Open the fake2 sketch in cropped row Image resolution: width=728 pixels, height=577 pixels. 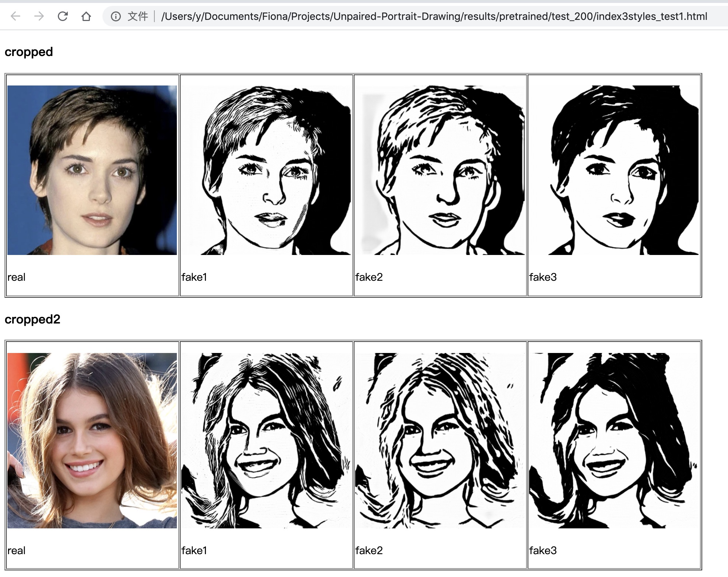click(x=440, y=170)
